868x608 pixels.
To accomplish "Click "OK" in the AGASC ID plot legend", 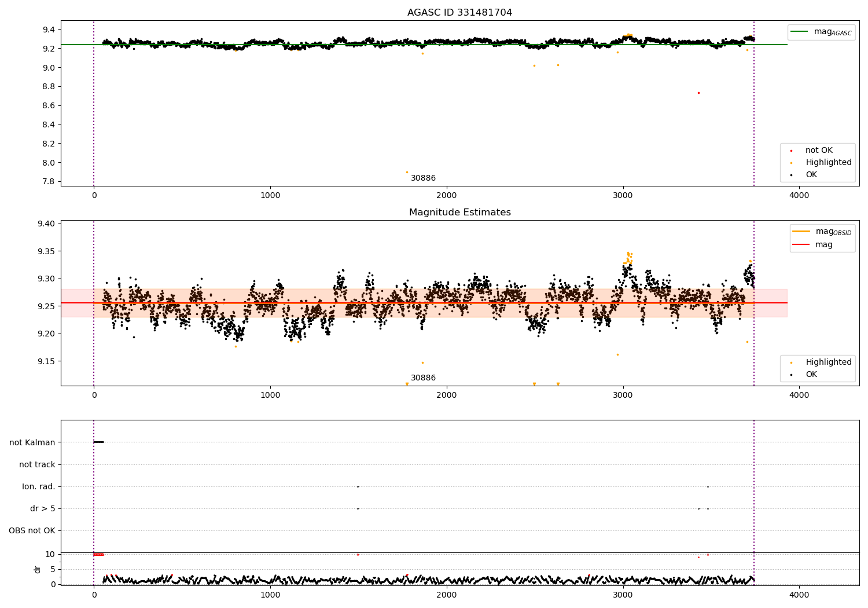I will pyautogui.click(x=811, y=175).
